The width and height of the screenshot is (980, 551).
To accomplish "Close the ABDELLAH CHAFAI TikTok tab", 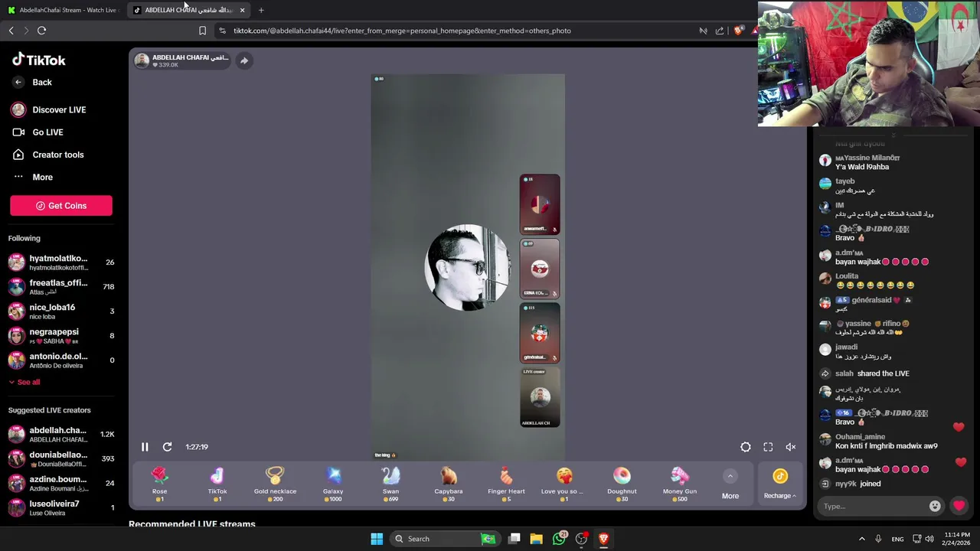I will 242,10.
